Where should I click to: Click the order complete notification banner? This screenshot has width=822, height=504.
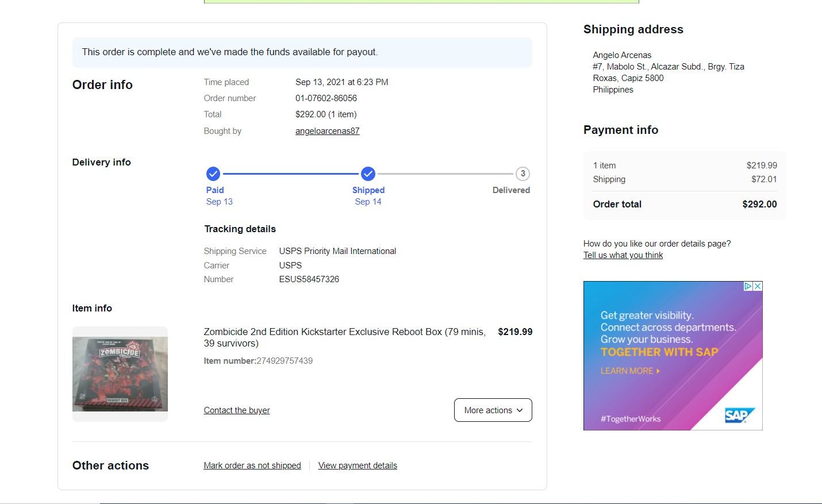coord(302,52)
